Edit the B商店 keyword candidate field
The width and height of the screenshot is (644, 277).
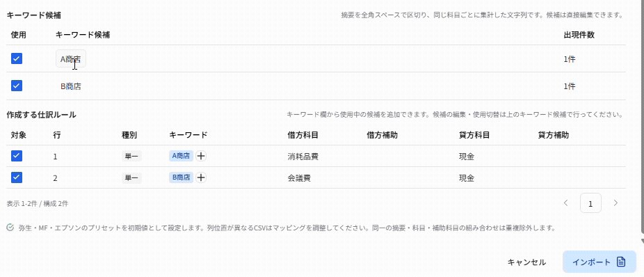[71, 86]
